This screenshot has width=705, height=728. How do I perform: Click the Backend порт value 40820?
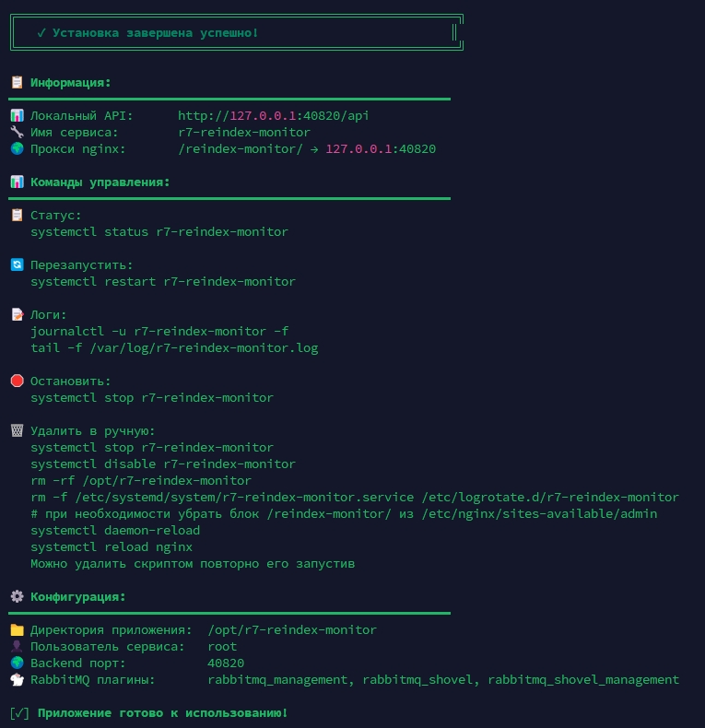226,663
